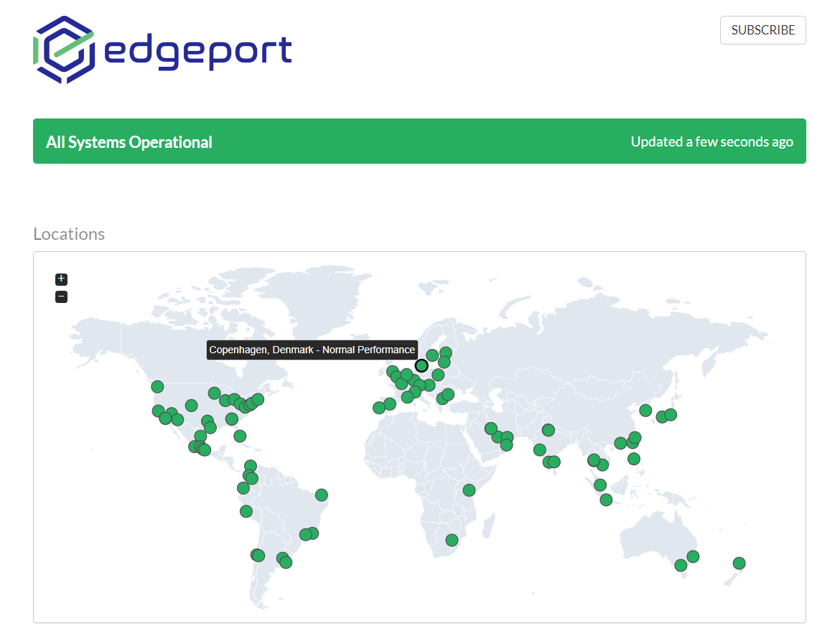The height and width of the screenshot is (644, 835).
Task: Select the highlighted Copenhagen location marker
Action: click(421, 365)
